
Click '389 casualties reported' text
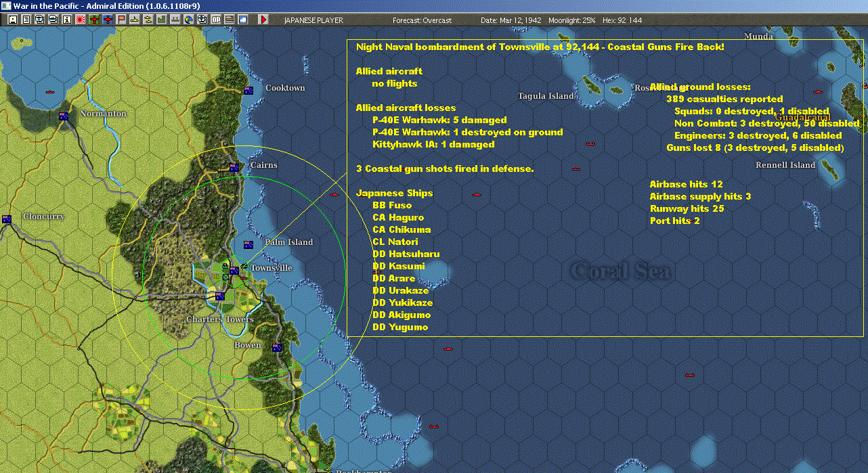click(724, 99)
